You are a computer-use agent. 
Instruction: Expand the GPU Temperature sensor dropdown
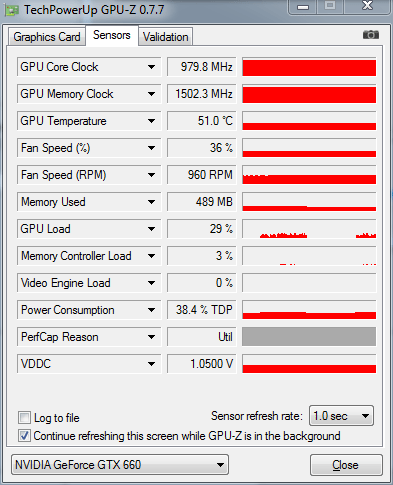151,121
